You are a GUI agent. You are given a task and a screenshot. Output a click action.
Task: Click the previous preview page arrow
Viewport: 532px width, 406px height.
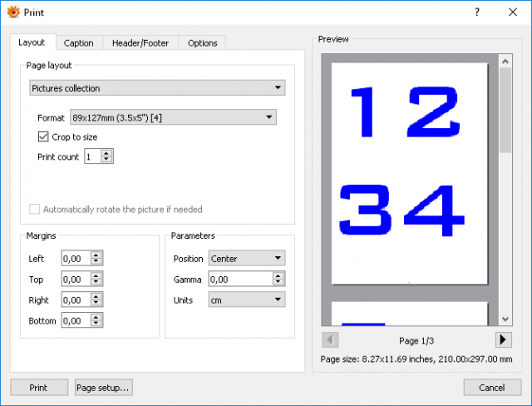tap(330, 339)
